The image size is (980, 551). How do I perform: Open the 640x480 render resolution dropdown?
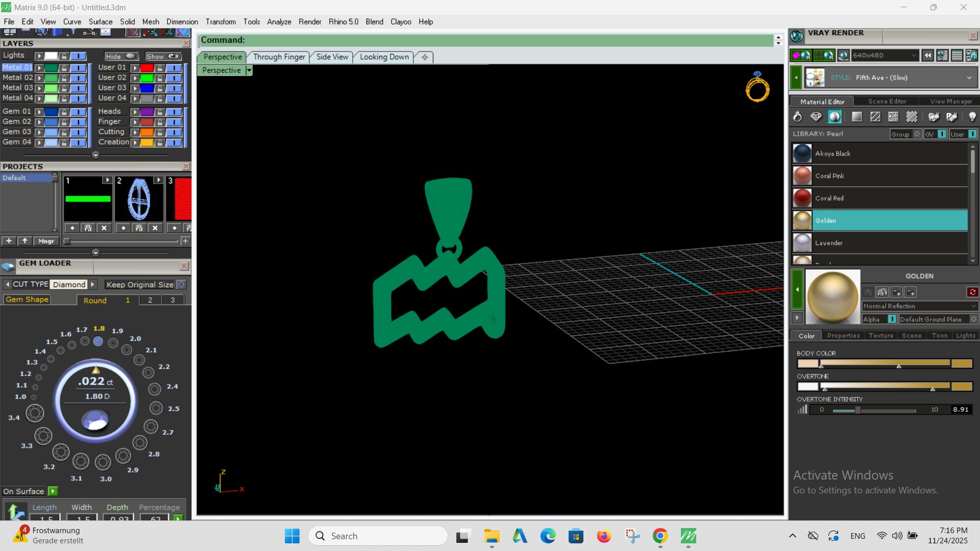click(885, 55)
